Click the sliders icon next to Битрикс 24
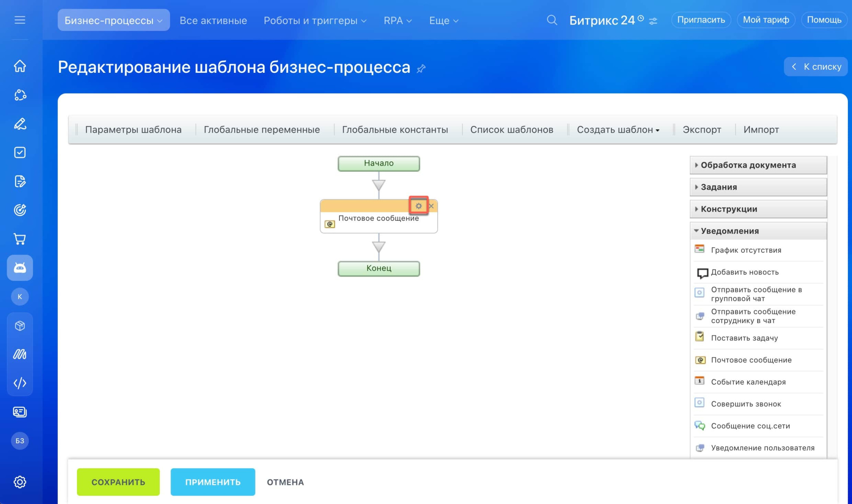852x504 pixels. click(653, 21)
